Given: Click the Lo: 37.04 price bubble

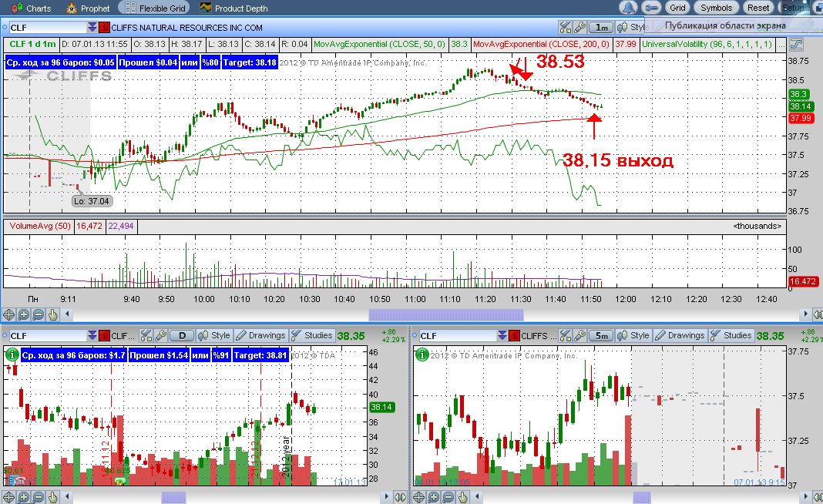Looking at the screenshot, I should click(92, 201).
